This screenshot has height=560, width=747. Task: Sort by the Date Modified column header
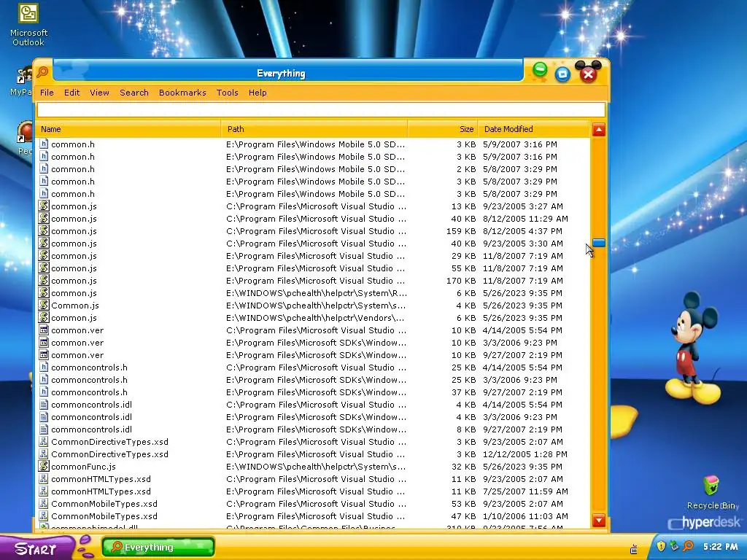pos(534,129)
